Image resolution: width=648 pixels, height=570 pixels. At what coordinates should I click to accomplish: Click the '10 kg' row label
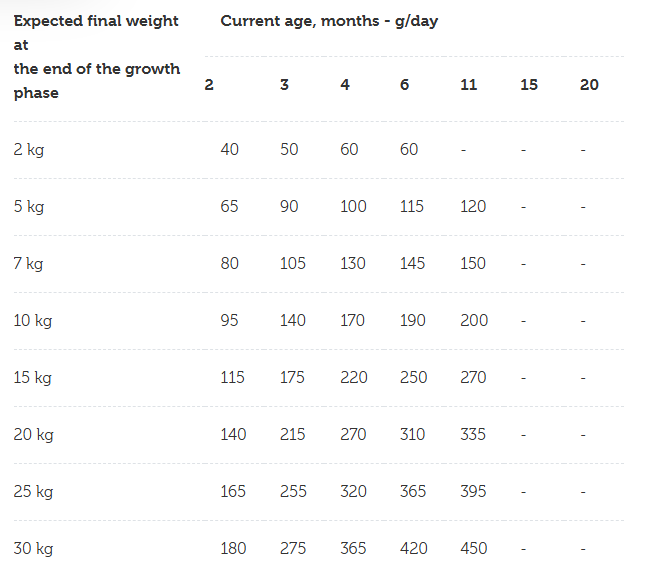click(33, 321)
